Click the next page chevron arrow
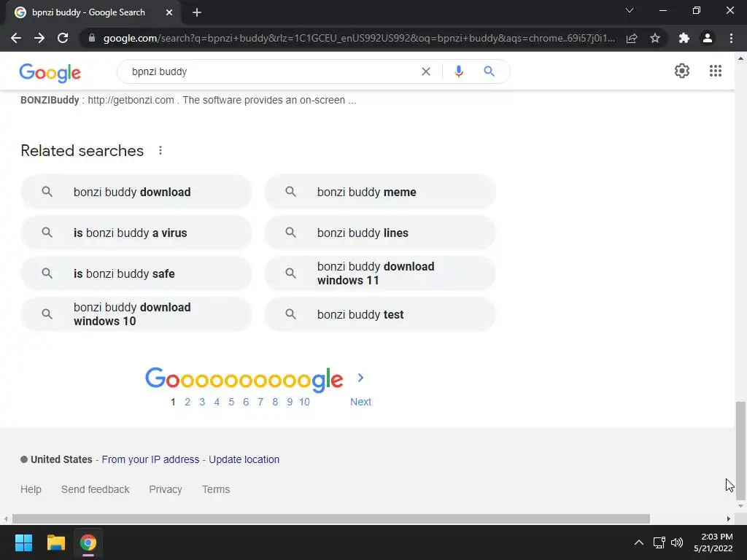 360,378
